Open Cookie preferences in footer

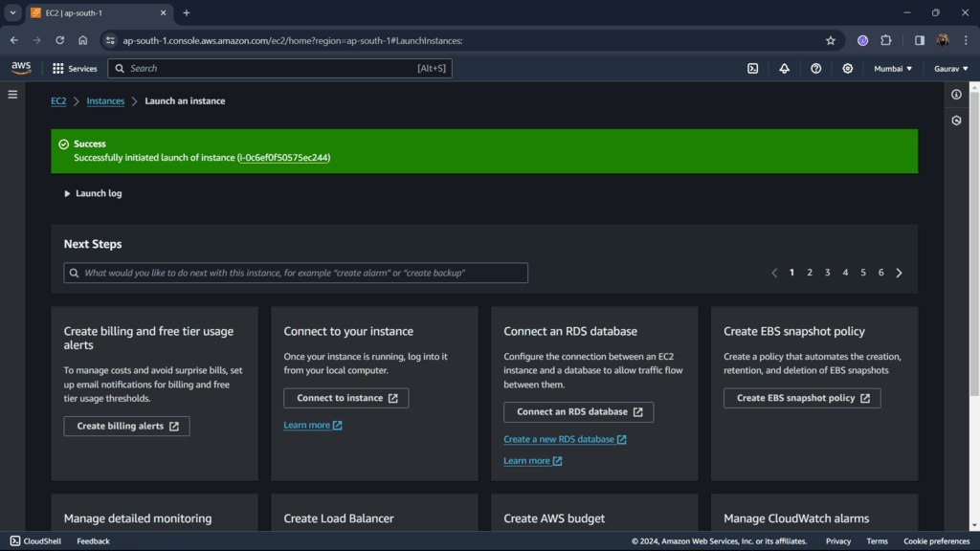point(936,541)
